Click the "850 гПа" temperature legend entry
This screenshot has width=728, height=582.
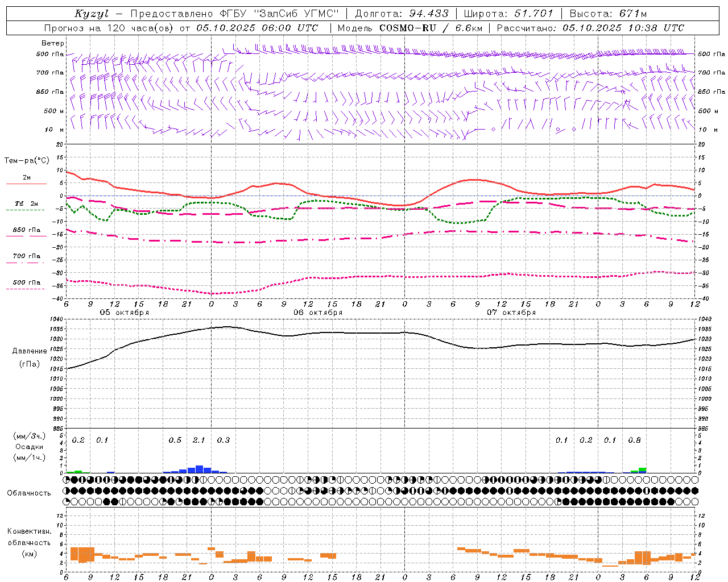point(26,230)
